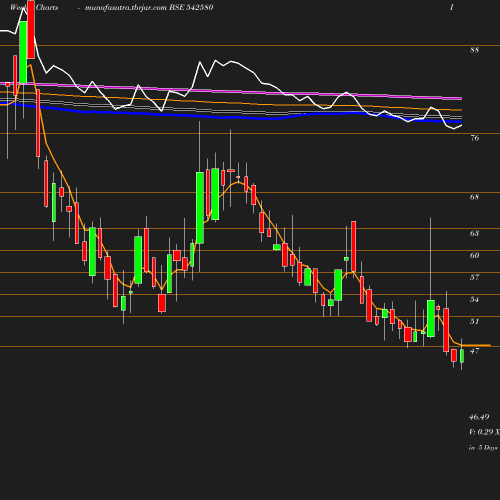
Task: Click the 46.49 last price value
Action: tap(479, 417)
